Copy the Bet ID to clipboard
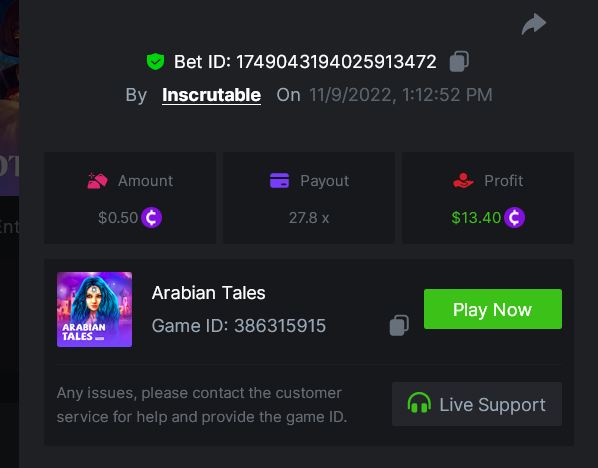Viewport: 598px width, 468px height. (459, 61)
